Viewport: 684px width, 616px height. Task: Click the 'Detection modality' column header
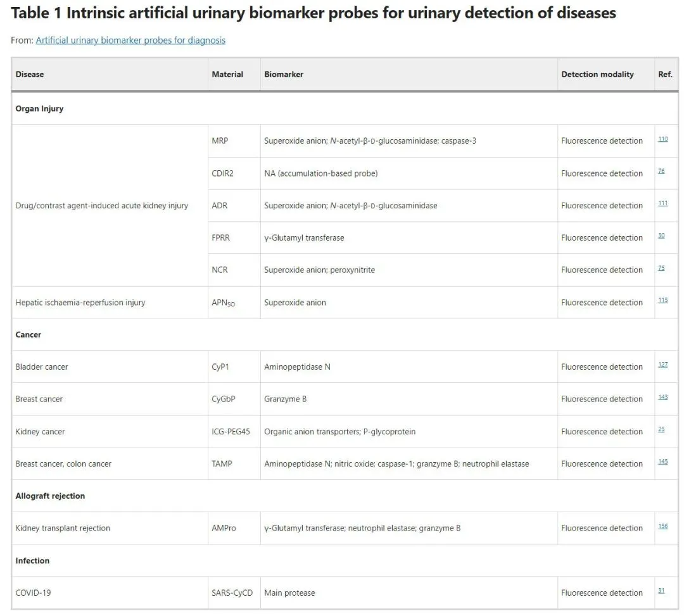(x=597, y=75)
